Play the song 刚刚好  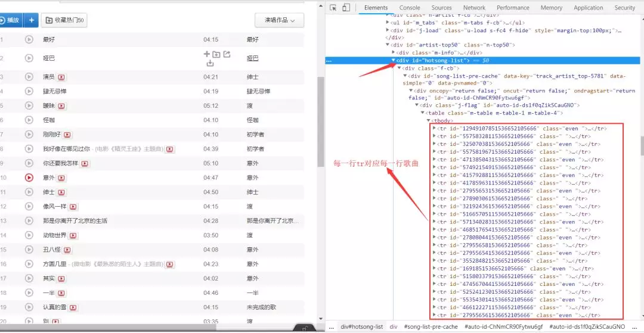pos(29,134)
